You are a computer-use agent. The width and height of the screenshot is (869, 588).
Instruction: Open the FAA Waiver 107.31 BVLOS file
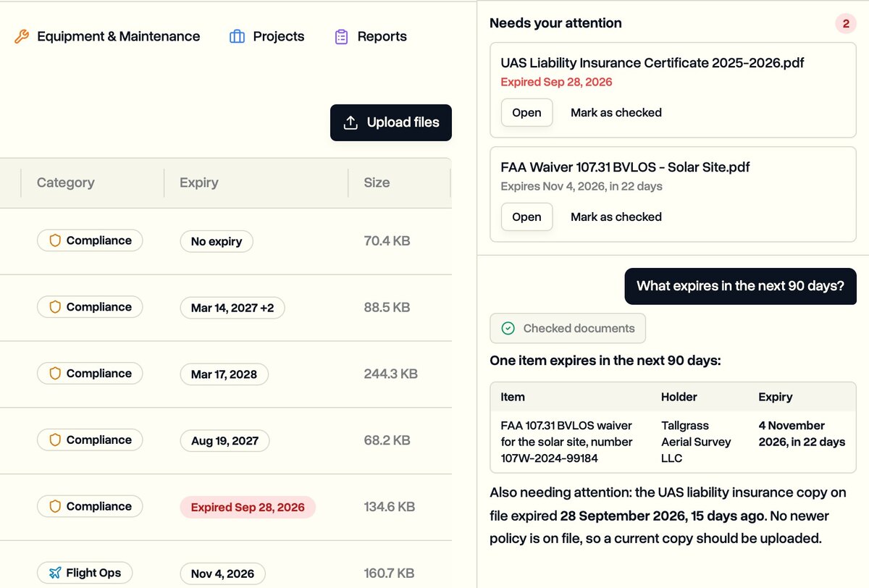point(526,217)
